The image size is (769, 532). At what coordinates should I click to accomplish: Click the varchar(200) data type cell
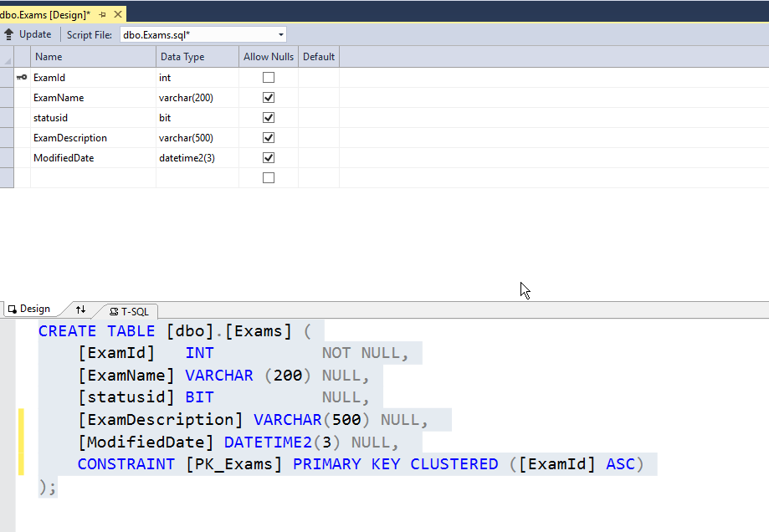tap(197, 97)
